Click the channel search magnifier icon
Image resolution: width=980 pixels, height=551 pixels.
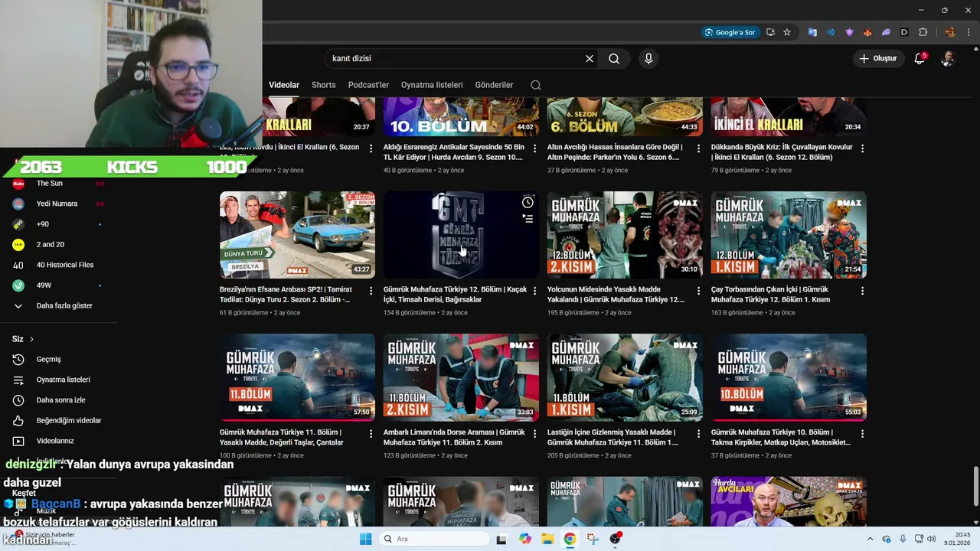pos(535,85)
